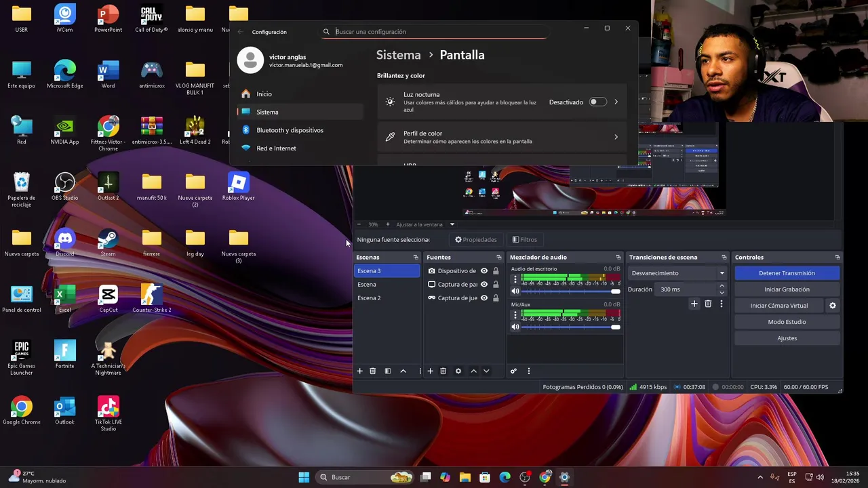Adjust Mic/Aux volume slider
Viewport: 868px width, 488px height.
point(571,327)
